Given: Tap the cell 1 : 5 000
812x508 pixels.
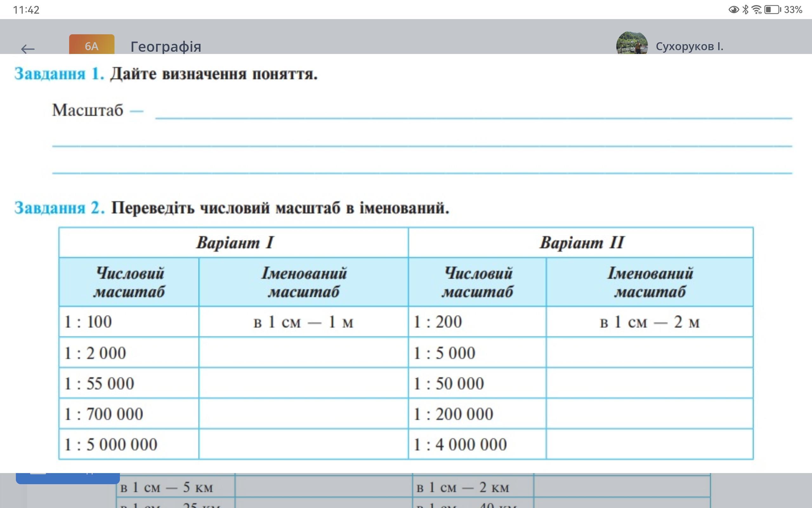Looking at the screenshot, I should 477,353.
